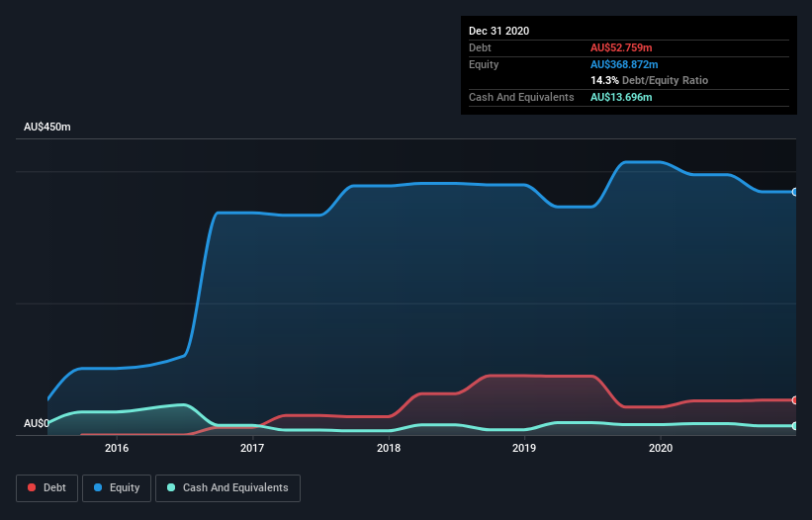The image size is (812, 520).
Task: Select the Equity endpoint marker on chart
Action: 795,192
